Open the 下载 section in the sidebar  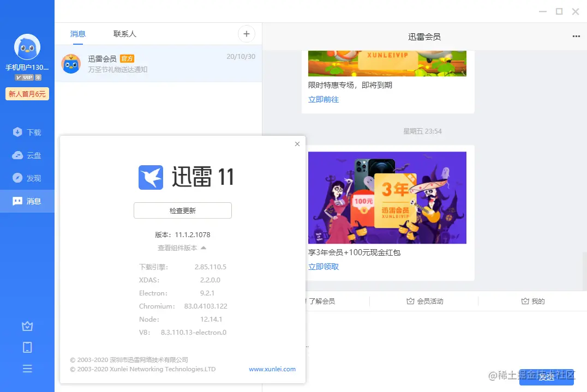click(27, 132)
